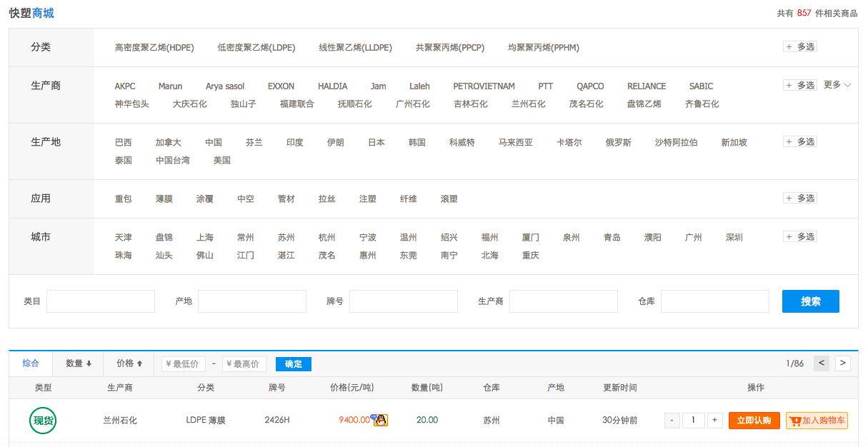Go to the previous results page arrow
Image resolution: width=868 pixels, height=447 pixels.
tap(822, 363)
